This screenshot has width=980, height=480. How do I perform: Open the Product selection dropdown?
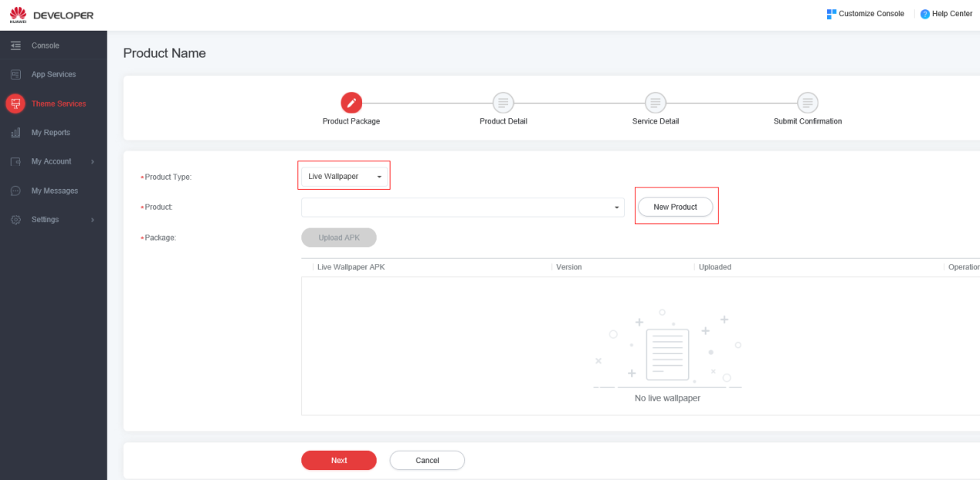click(462, 208)
